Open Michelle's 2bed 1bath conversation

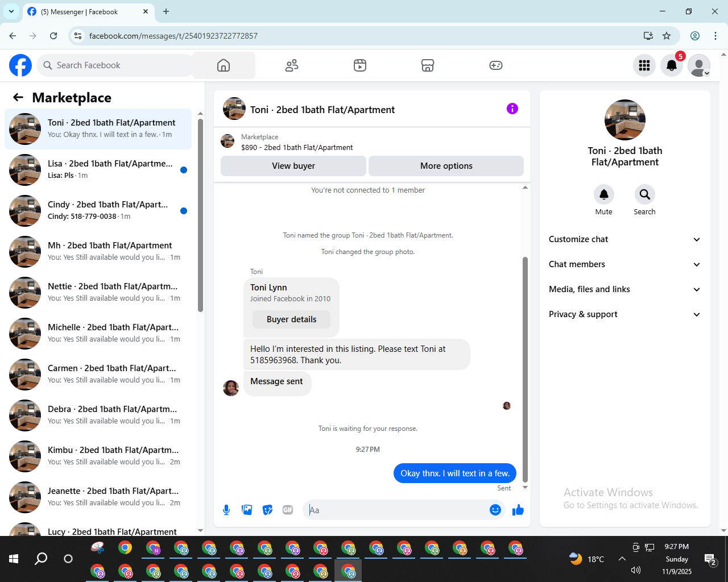[x=98, y=334]
